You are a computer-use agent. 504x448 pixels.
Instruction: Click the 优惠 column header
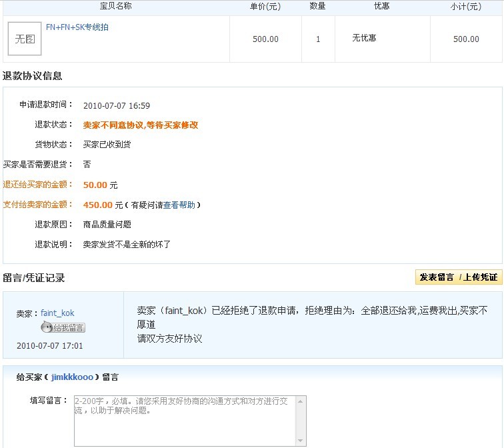(382, 7)
